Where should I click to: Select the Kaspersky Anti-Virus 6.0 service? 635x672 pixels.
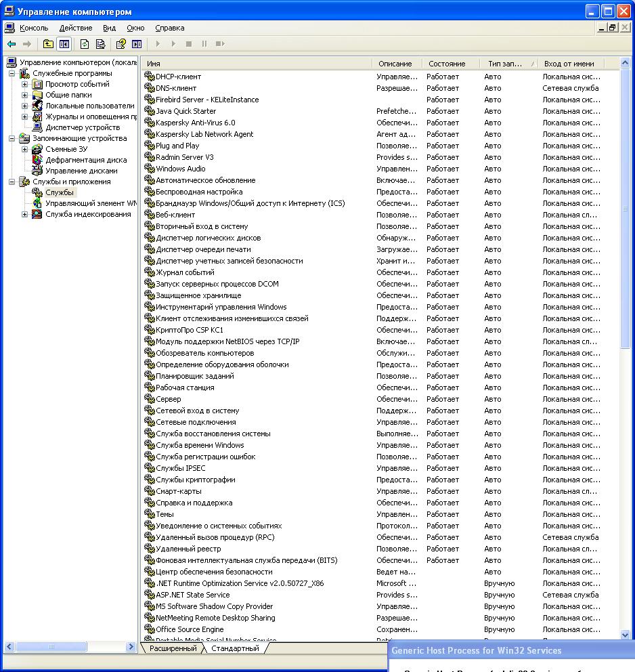coord(195,123)
